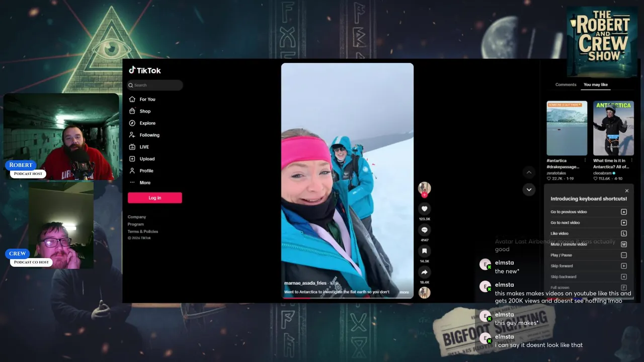The width and height of the screenshot is (644, 362).
Task: Share the video with arrow icon
Action: pyautogui.click(x=424, y=272)
